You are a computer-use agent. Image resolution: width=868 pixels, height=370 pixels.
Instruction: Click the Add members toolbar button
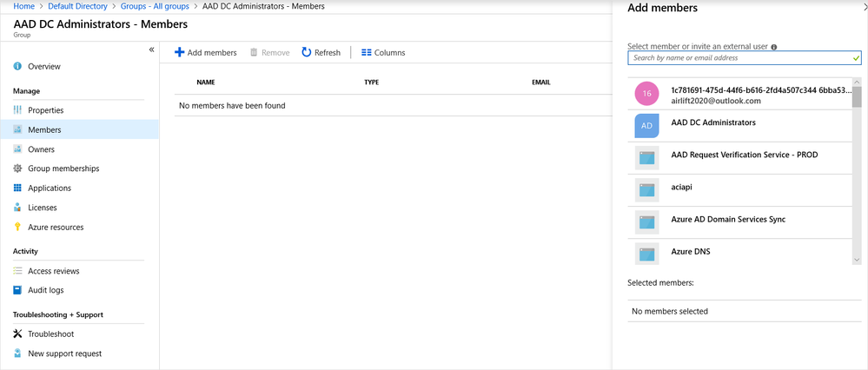205,52
